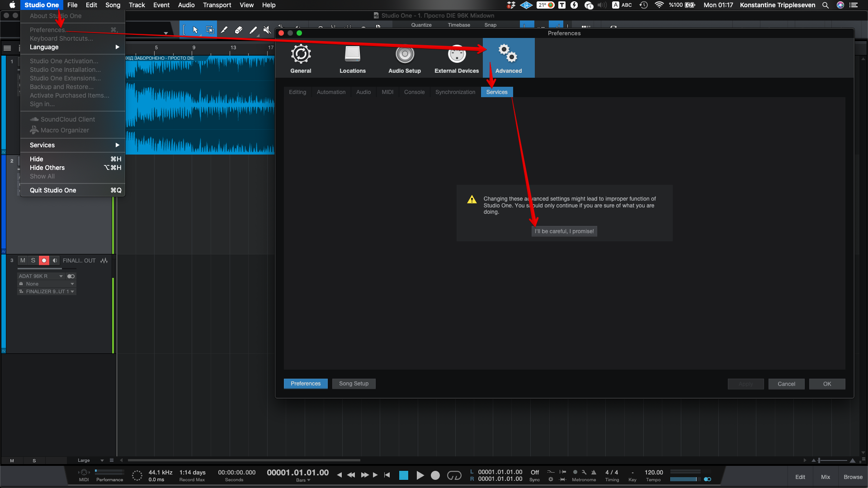Open the Sync mode dropdown showing Off

tap(535, 473)
